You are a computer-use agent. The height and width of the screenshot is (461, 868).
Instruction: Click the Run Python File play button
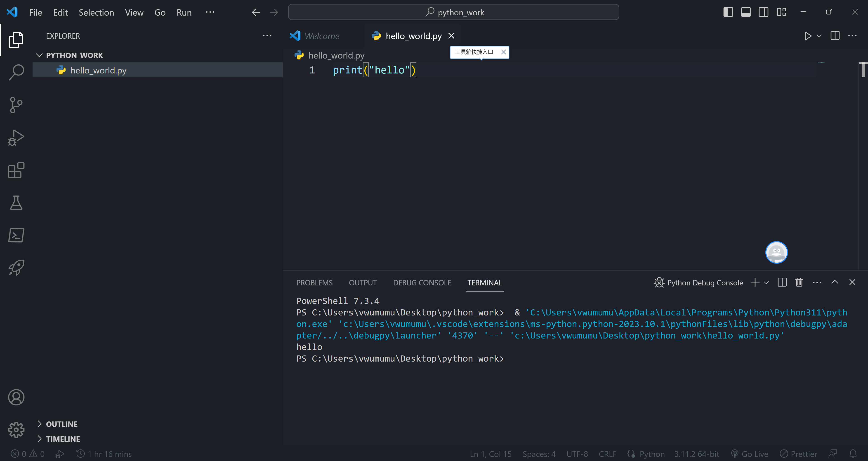(807, 36)
